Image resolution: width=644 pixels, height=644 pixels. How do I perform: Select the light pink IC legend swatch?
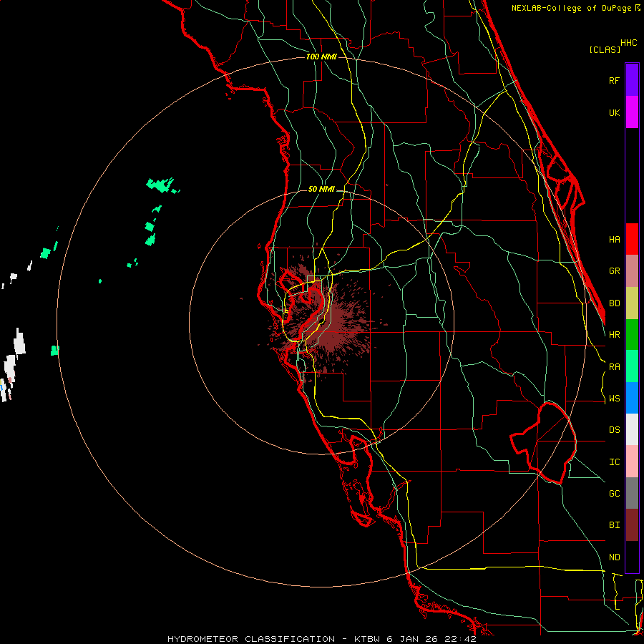pos(632,462)
